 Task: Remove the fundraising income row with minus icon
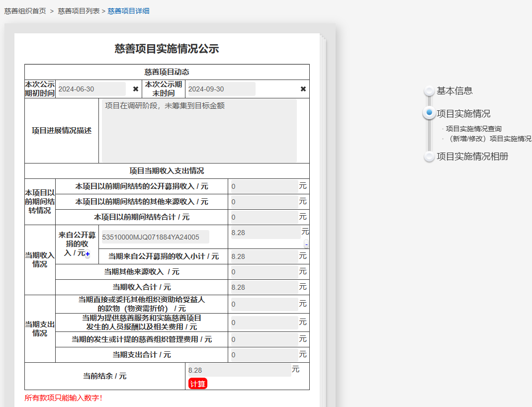tap(306, 244)
